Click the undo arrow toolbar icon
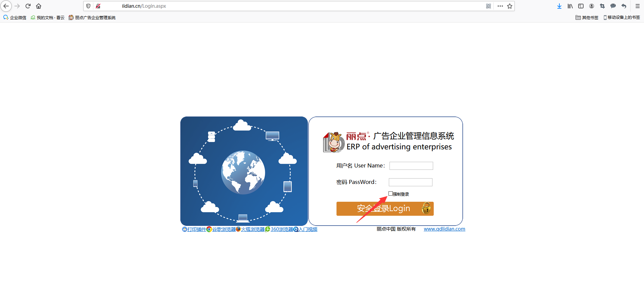 pyautogui.click(x=624, y=6)
